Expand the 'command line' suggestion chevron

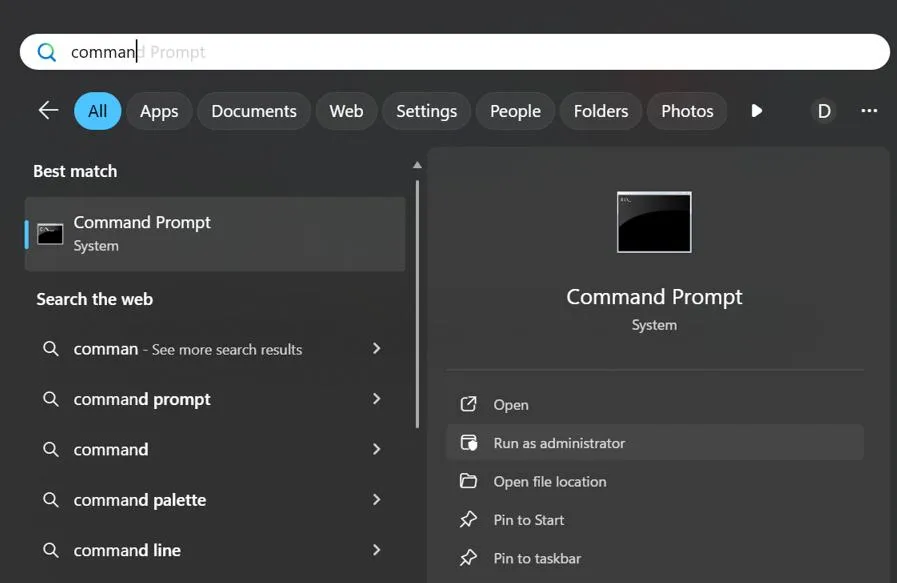pyautogui.click(x=376, y=550)
